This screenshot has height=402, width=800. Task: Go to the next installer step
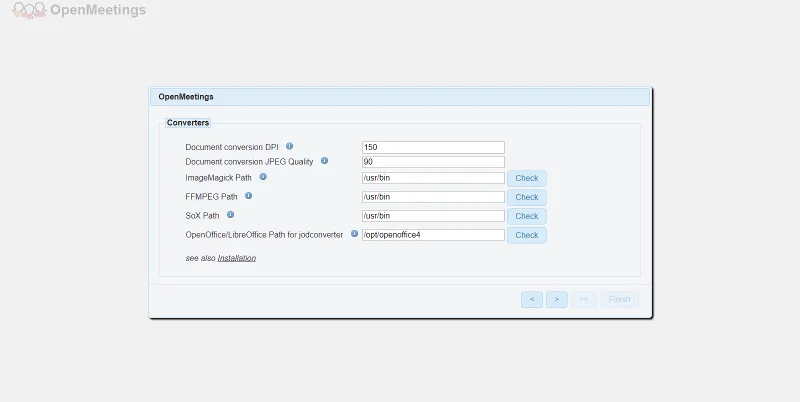(557, 299)
